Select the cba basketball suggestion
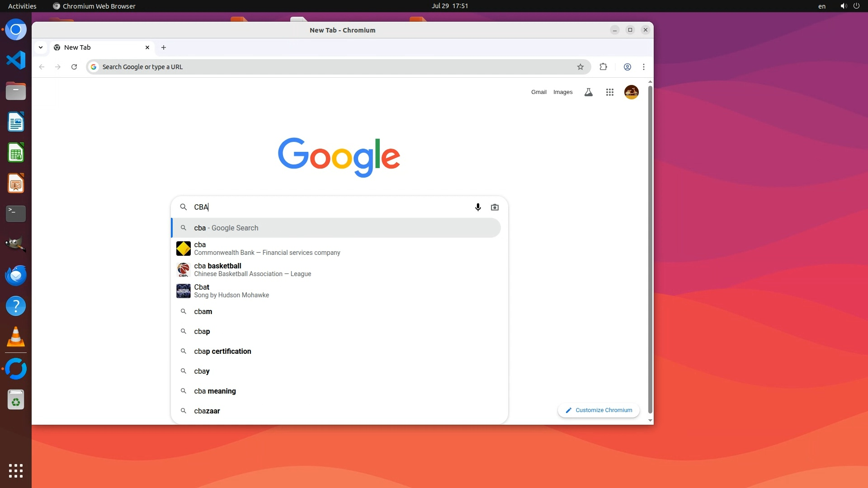Viewport: 868px width, 488px height. click(x=253, y=270)
